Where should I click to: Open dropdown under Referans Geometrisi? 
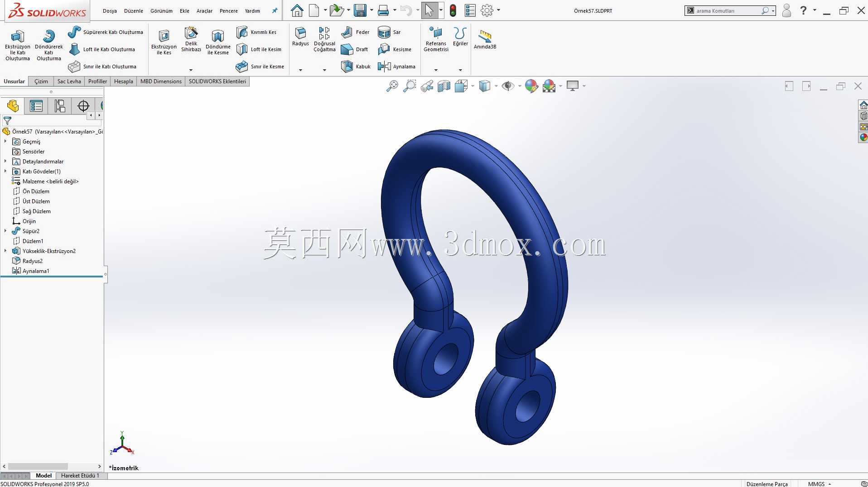coord(436,70)
